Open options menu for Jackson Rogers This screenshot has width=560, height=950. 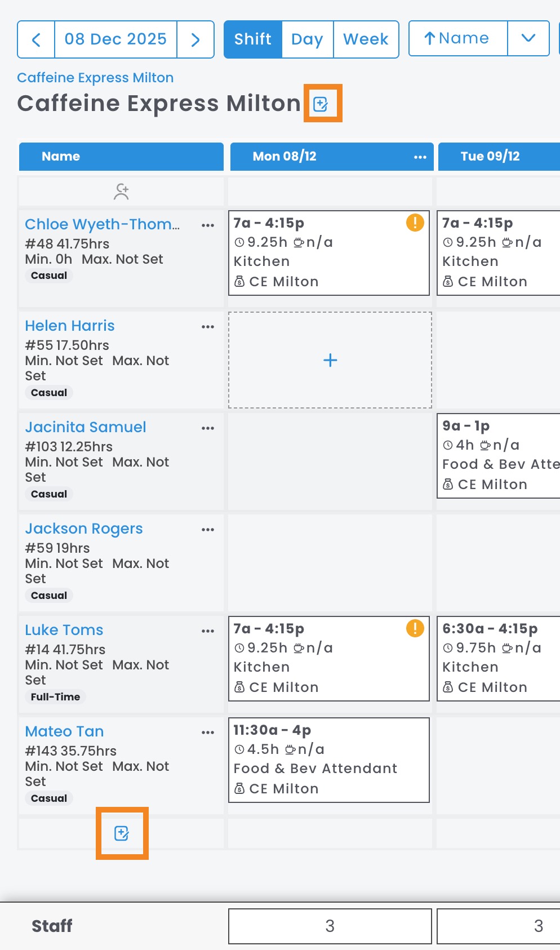(208, 530)
